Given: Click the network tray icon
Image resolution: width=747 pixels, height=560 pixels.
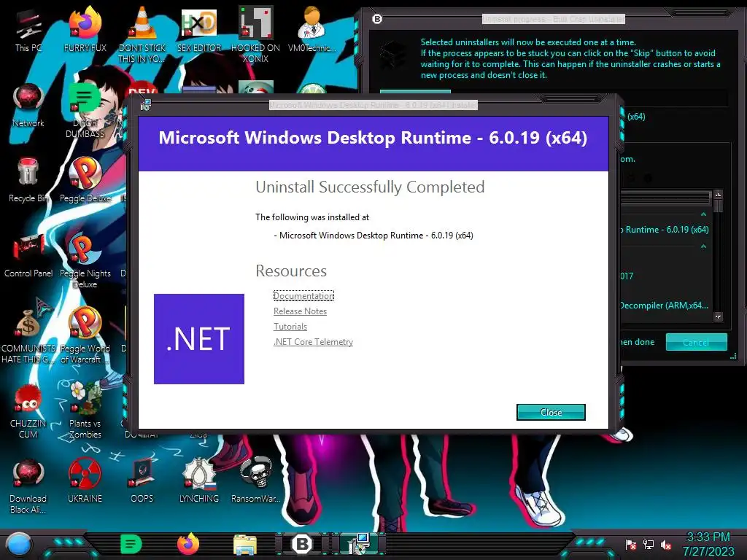Looking at the screenshot, I should pos(648,544).
